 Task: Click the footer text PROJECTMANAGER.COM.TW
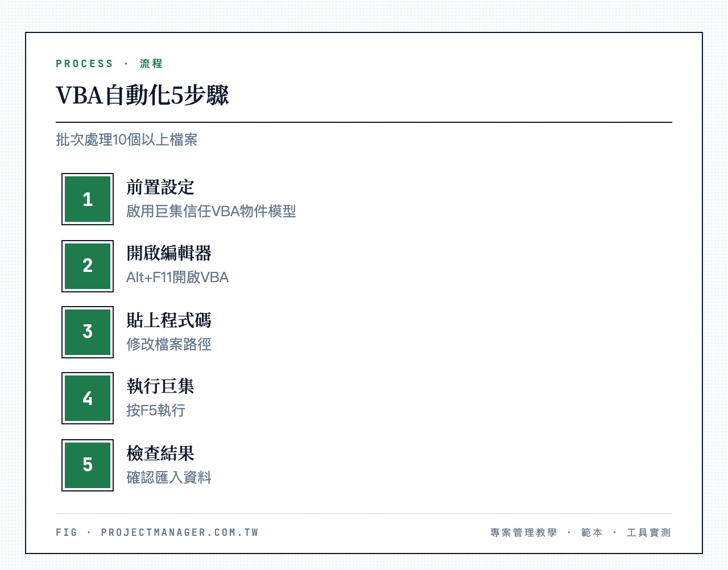pyautogui.click(x=180, y=532)
